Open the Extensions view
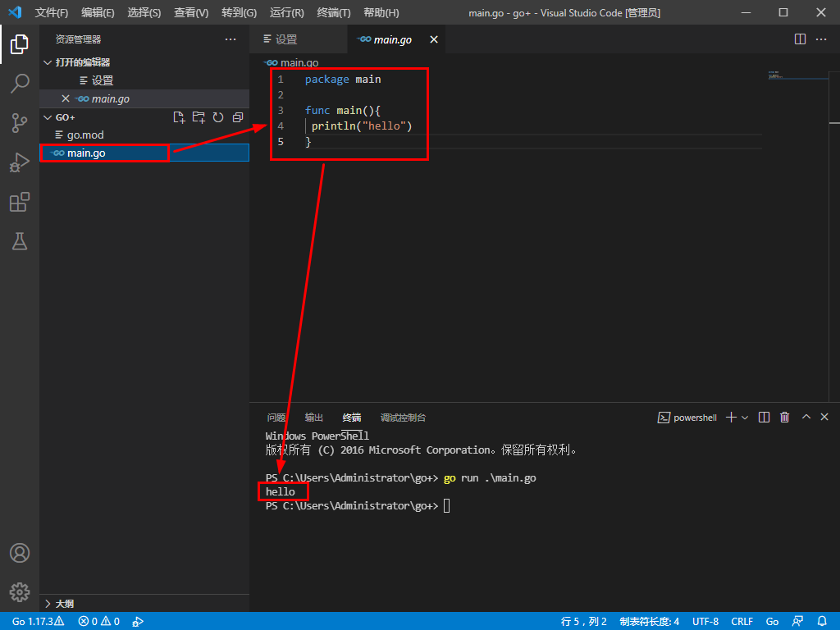Screen dimensions: 840x630 20,202
